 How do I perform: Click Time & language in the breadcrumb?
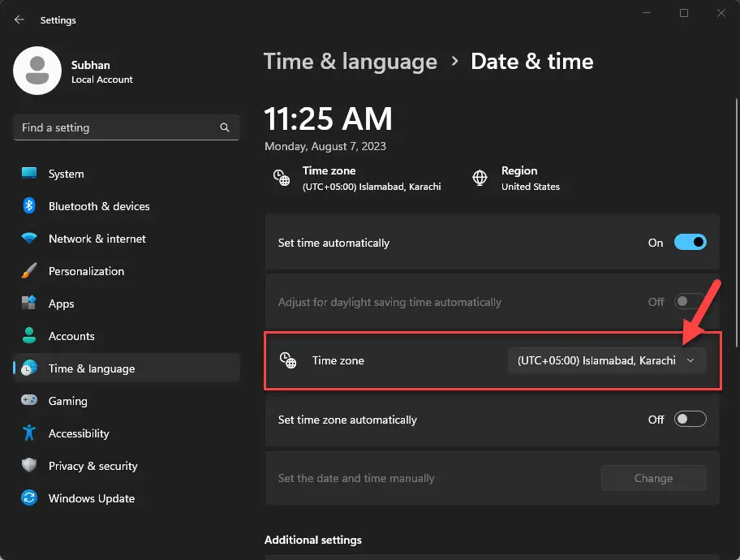tap(351, 61)
